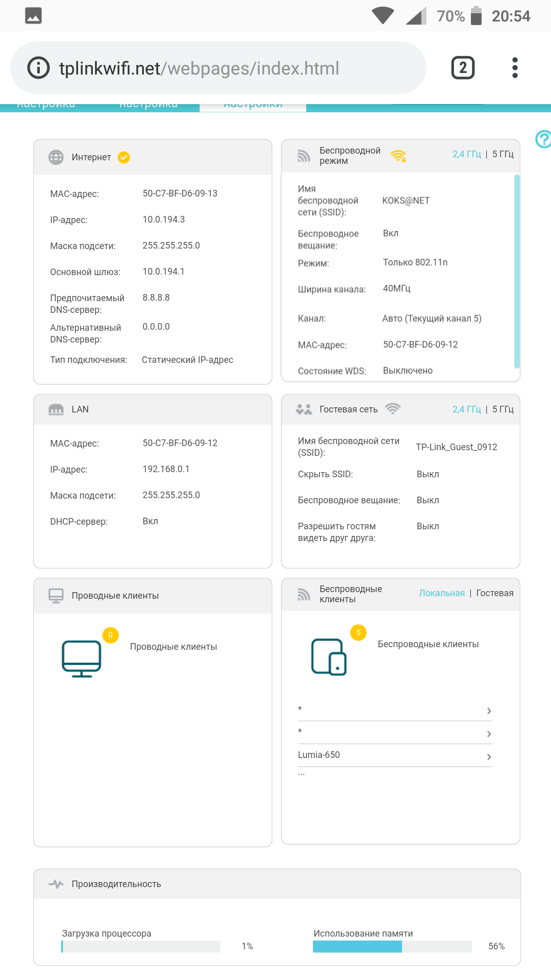Image resolution: width=551 pixels, height=980 pixels.
Task: Click the LAN port icon
Action: pyautogui.click(x=56, y=409)
